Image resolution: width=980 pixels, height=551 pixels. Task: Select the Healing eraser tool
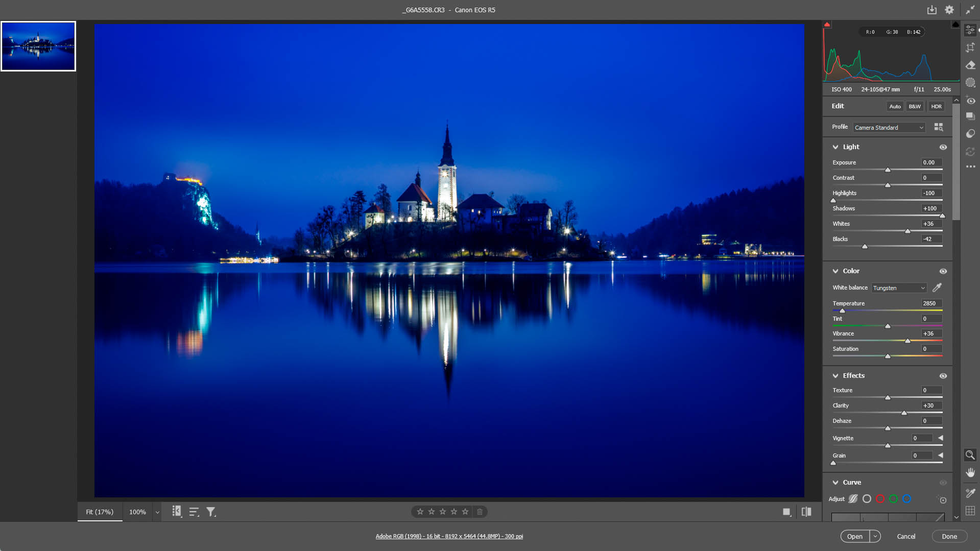click(970, 65)
